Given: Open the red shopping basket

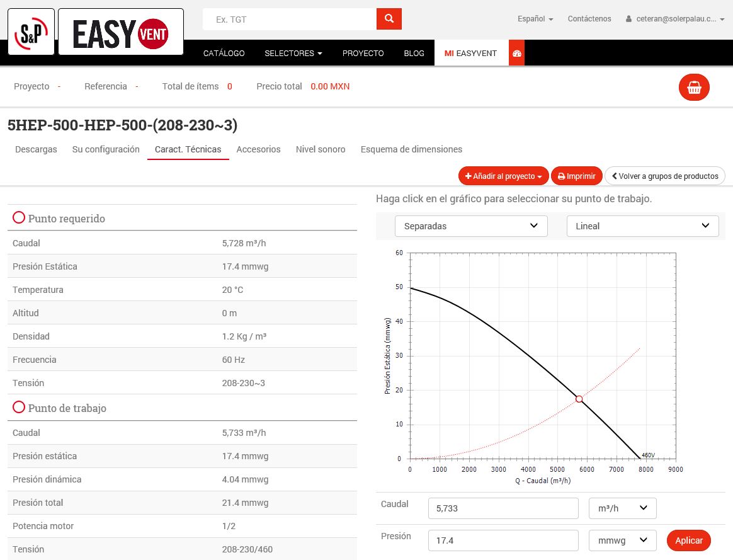Looking at the screenshot, I should [694, 88].
